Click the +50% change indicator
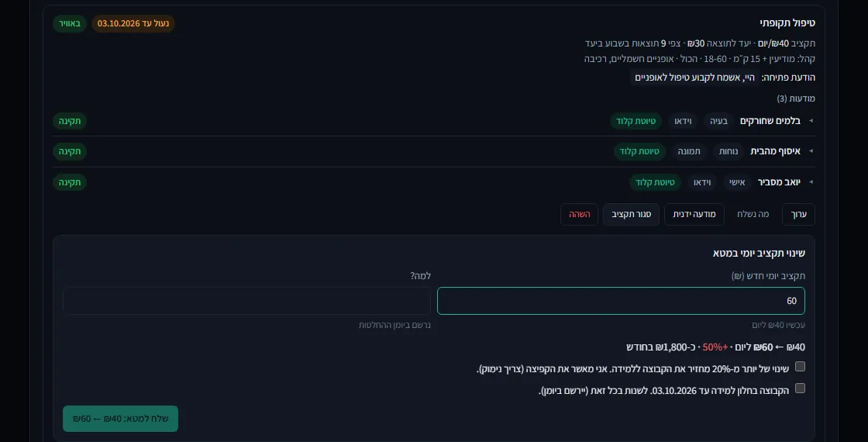This screenshot has width=868, height=442. [715, 347]
